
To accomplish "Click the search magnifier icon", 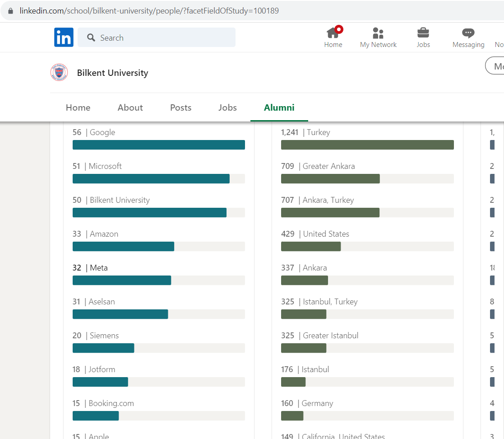I will 91,37.
